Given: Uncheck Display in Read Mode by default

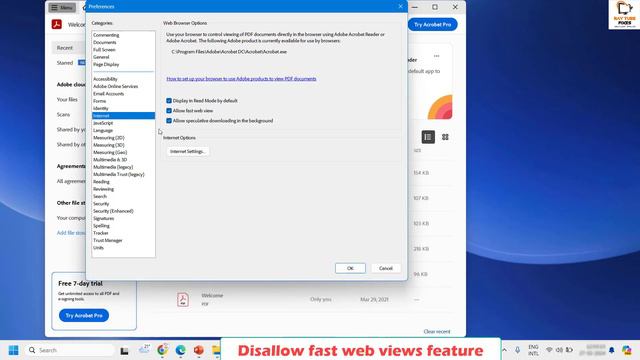Looking at the screenshot, I should click(x=169, y=100).
